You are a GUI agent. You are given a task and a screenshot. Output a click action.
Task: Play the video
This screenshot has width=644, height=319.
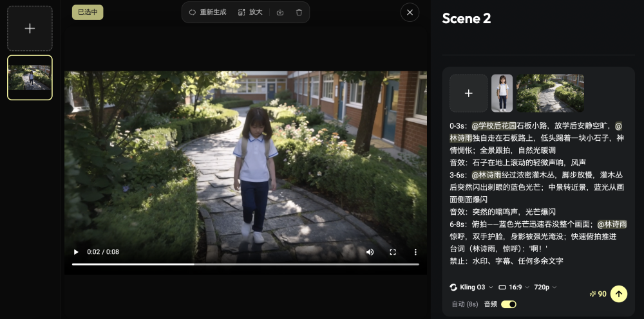click(76, 251)
